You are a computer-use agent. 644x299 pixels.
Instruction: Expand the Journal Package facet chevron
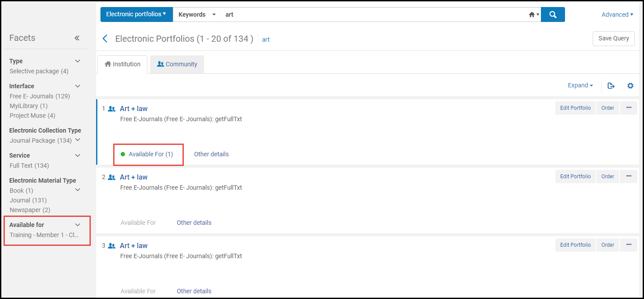pyautogui.click(x=78, y=140)
